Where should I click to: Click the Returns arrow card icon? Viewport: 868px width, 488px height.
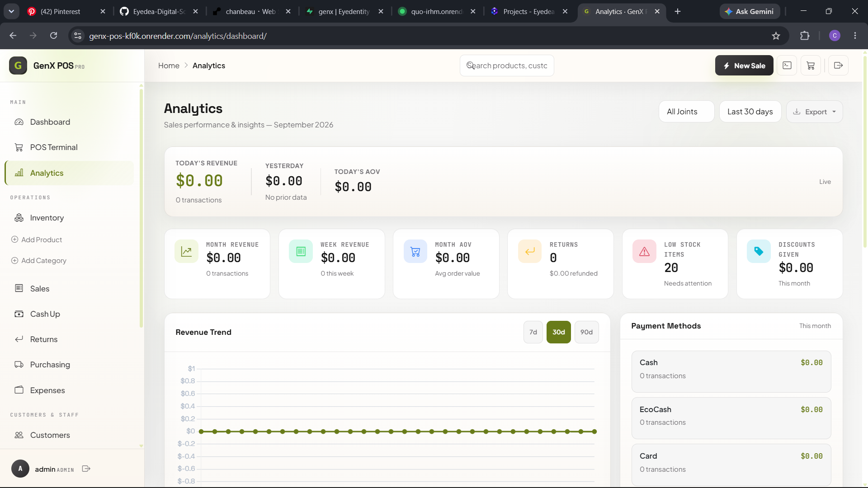[530, 251]
